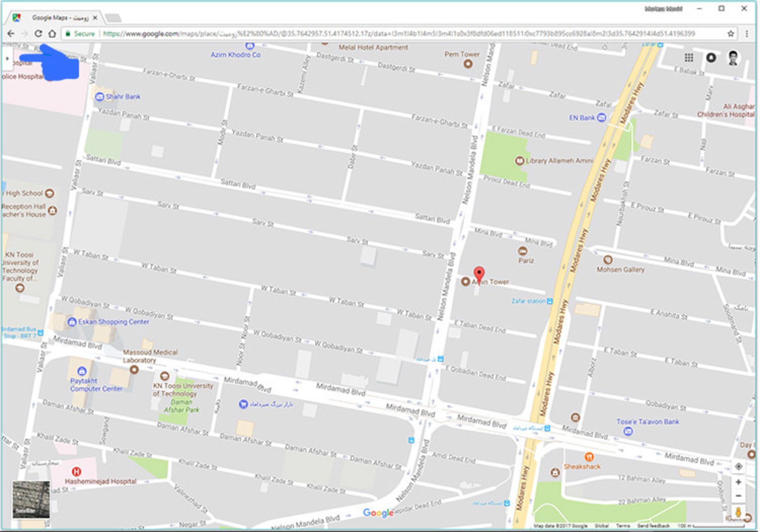Zoom out on the map
The image size is (760, 532).
[738, 496]
